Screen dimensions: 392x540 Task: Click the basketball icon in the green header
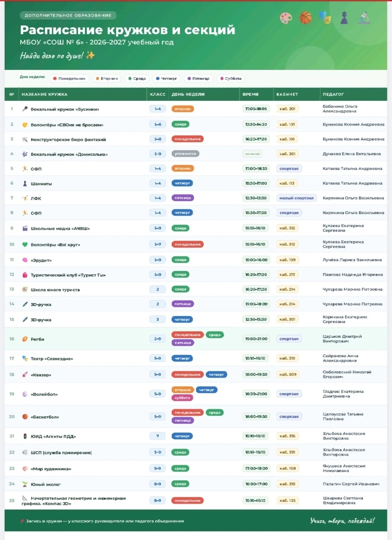pyautogui.click(x=306, y=17)
